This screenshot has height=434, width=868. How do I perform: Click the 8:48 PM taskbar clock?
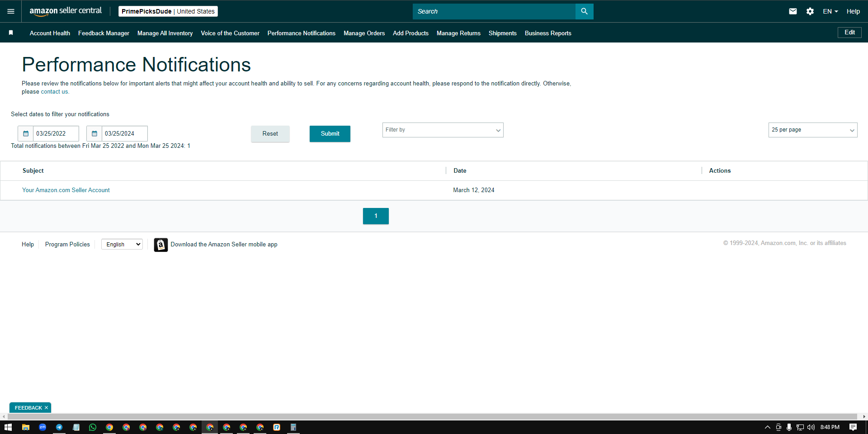point(830,427)
